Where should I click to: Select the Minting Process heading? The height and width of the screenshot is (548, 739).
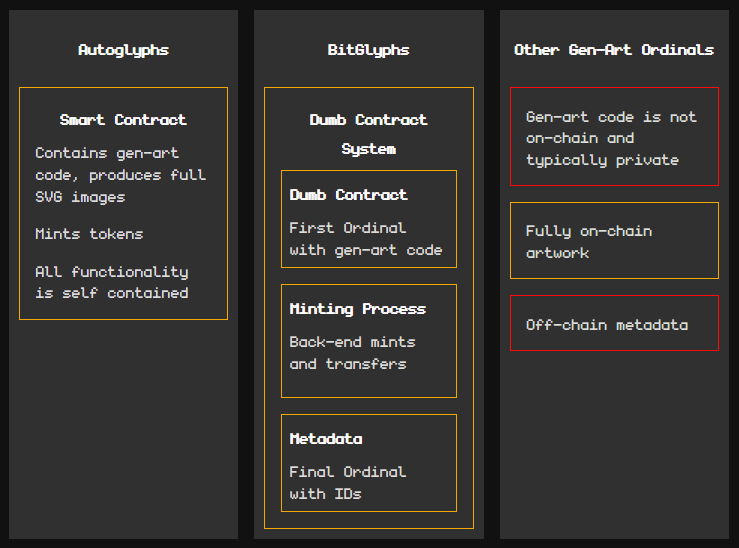[x=357, y=309]
